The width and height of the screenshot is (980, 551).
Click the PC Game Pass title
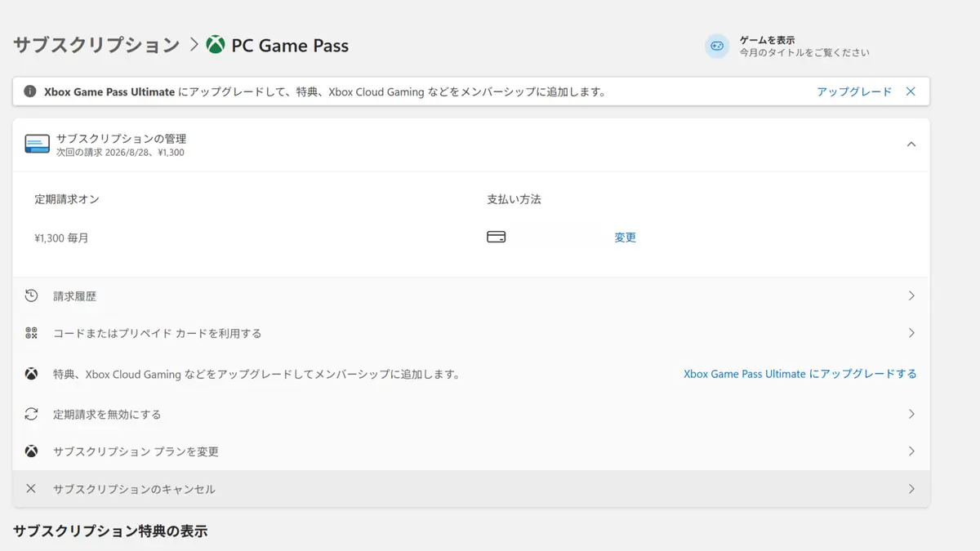290,46
